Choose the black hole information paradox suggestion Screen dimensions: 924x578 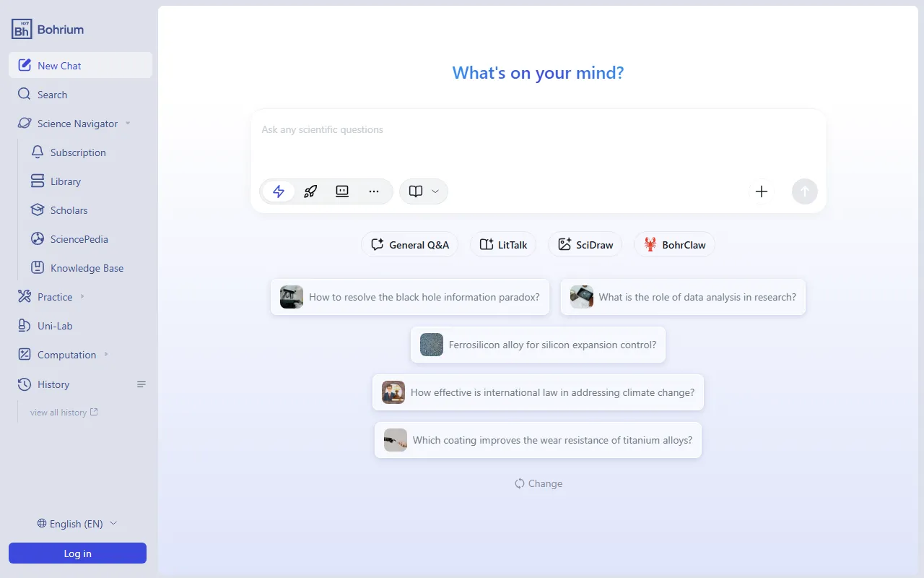(x=410, y=297)
